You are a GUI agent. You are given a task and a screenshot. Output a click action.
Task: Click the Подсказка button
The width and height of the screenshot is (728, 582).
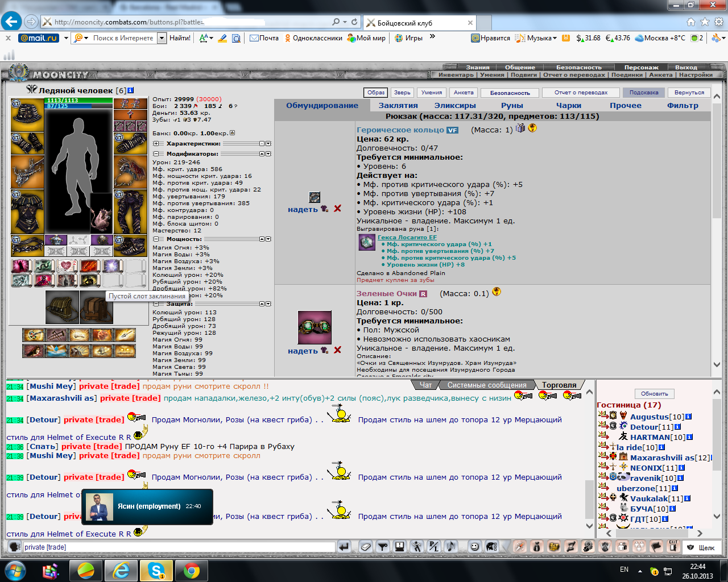[x=644, y=93]
